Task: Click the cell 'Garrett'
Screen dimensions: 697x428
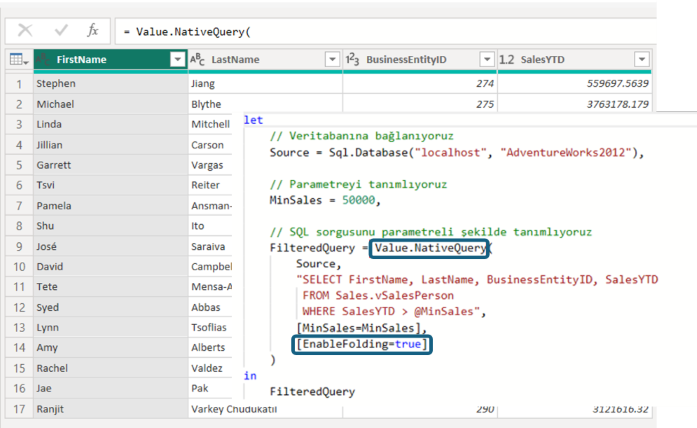Action: point(110,165)
